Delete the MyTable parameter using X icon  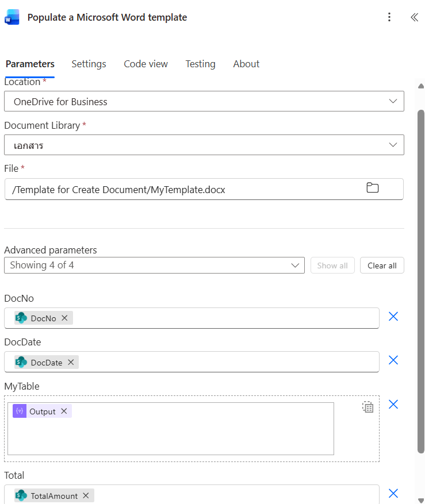(393, 405)
